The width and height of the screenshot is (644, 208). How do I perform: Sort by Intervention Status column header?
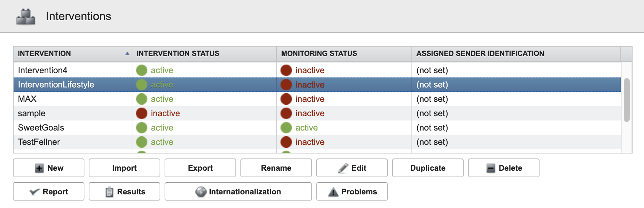click(178, 53)
